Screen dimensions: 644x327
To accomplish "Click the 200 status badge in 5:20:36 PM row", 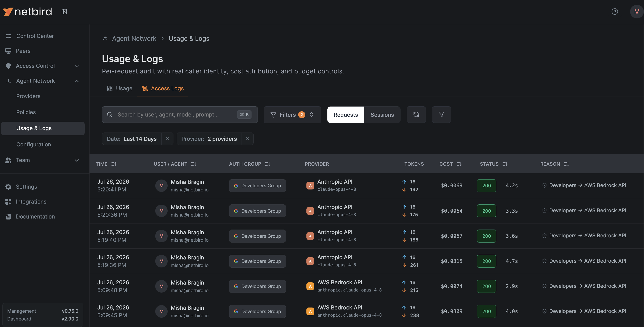I will pyautogui.click(x=486, y=211).
